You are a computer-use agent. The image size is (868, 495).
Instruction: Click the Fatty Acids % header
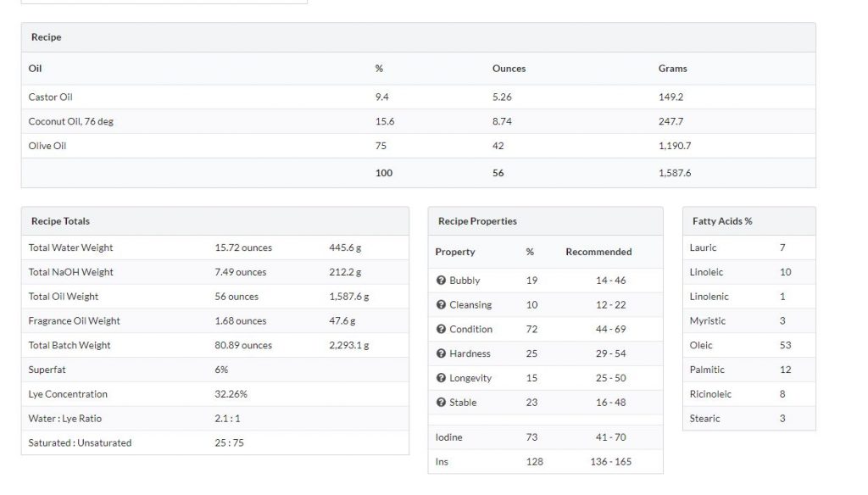[x=749, y=221]
